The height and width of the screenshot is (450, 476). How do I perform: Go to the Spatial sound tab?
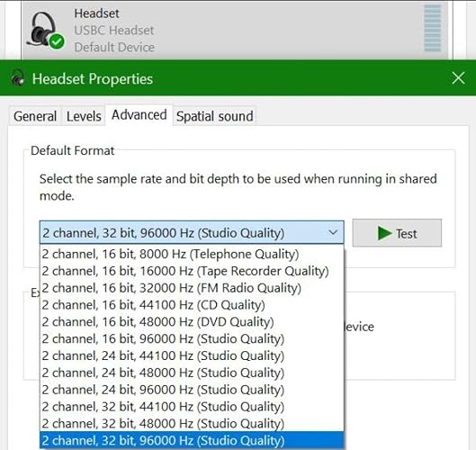click(215, 116)
